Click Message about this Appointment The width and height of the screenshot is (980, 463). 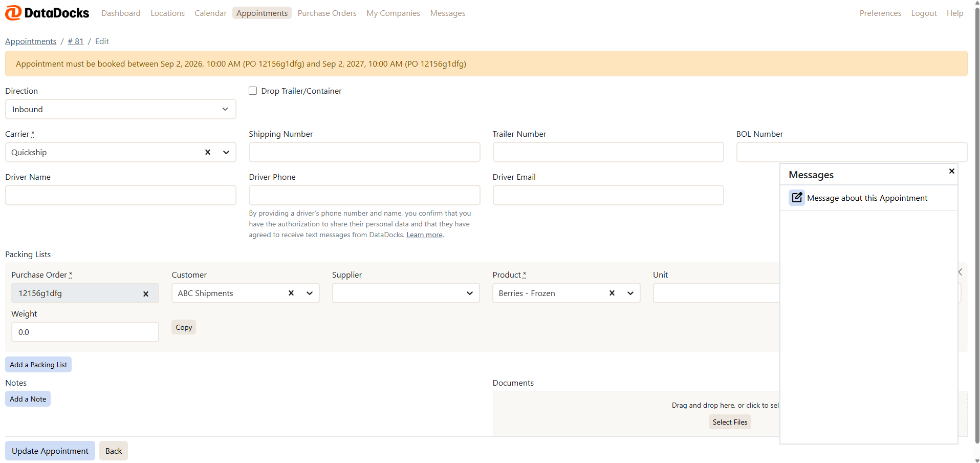click(x=867, y=198)
